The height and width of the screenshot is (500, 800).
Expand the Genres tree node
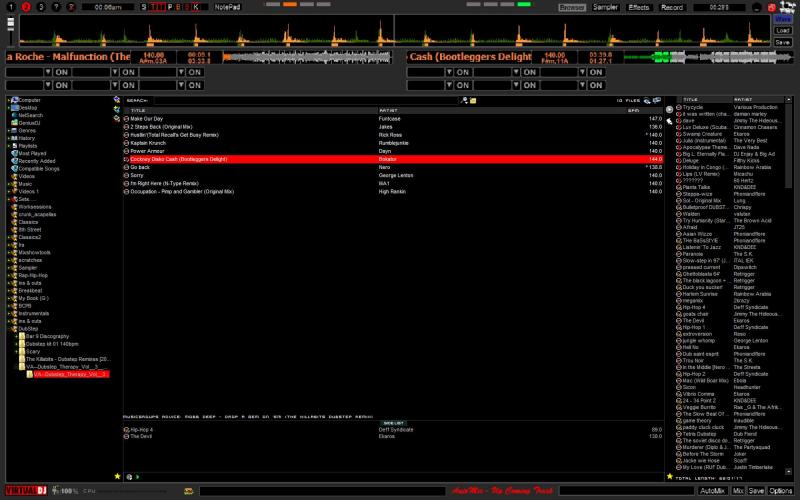[x=9, y=131]
